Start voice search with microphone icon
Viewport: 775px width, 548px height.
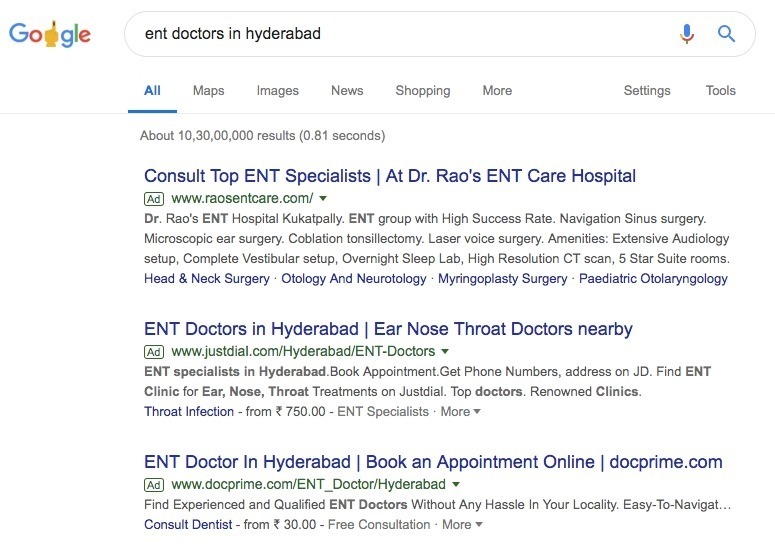(687, 34)
